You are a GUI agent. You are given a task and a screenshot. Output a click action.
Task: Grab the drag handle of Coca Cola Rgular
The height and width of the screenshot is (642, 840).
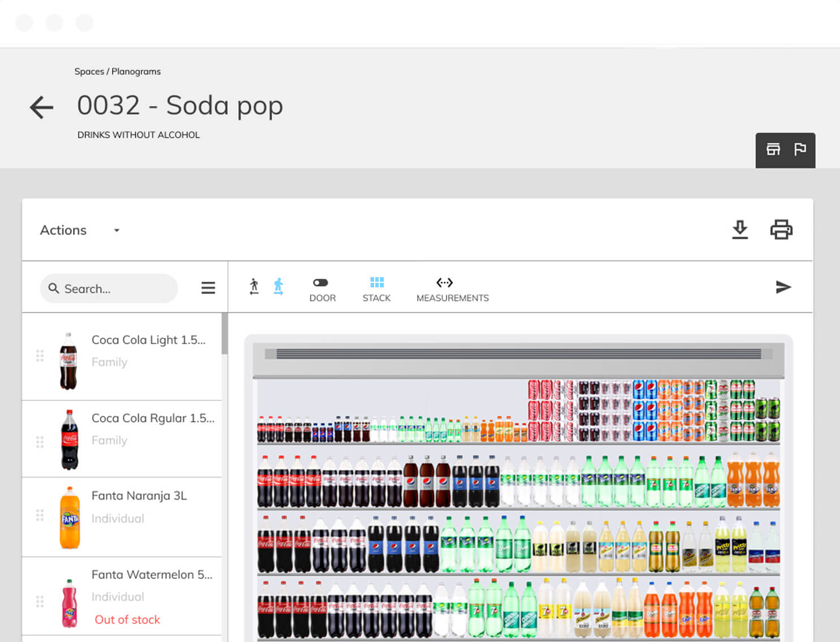coord(40,442)
